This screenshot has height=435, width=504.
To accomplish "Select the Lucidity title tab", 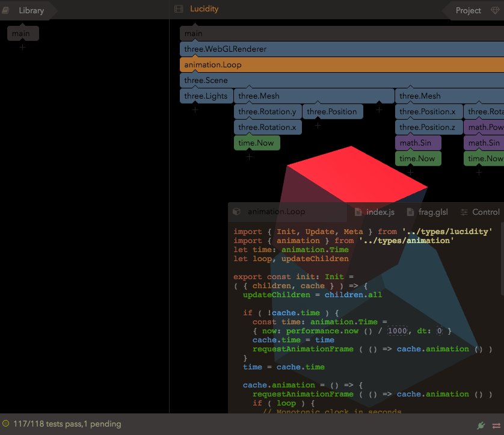I will [204, 9].
